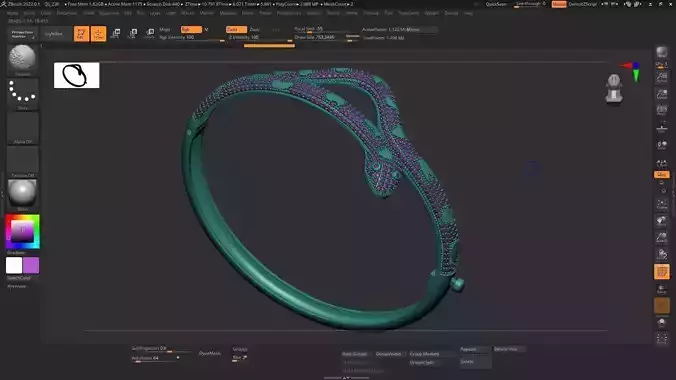Toggle the orange Menus button

(559, 4)
